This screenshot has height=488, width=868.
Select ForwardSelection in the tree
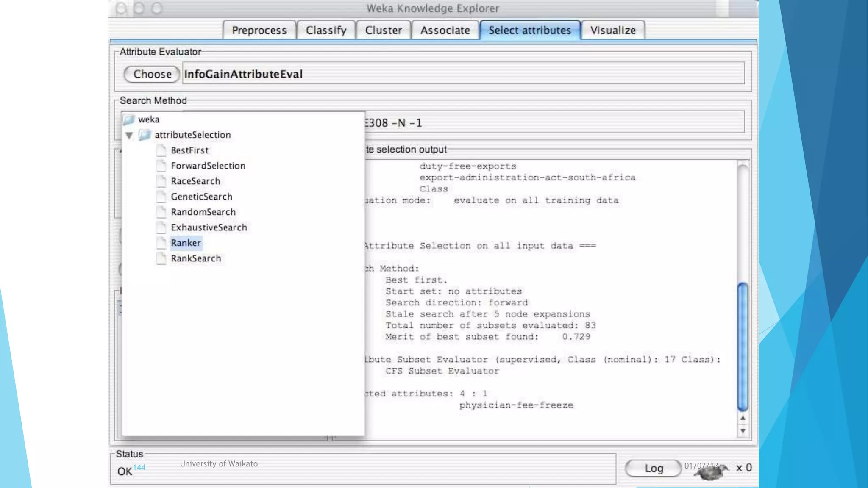208,166
